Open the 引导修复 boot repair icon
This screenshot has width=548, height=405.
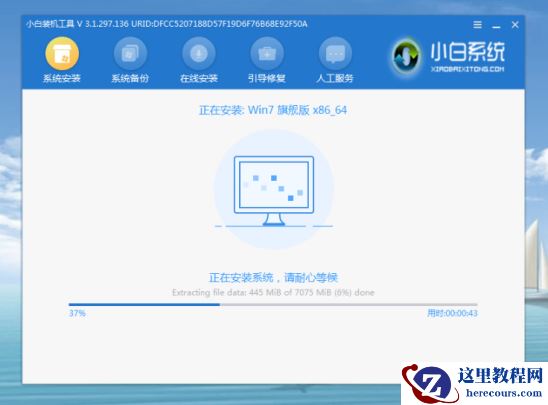pyautogui.click(x=267, y=53)
